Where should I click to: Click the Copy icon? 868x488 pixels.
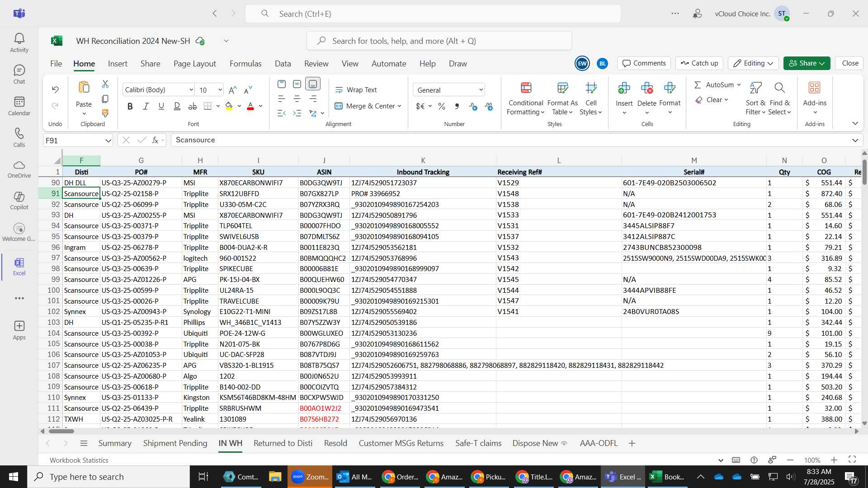pyautogui.click(x=105, y=99)
